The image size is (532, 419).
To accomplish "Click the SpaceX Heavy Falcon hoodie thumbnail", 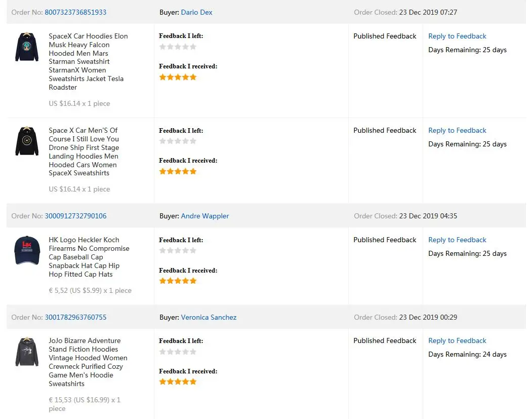I will 26,47.
